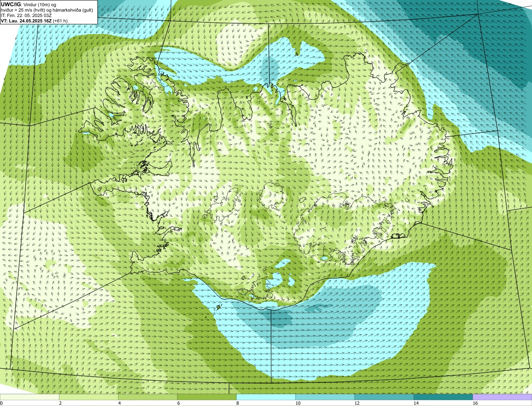Click the 'IT: Fim. 22. 05. 2025 03Z' line
Viewport: 532px width, 406px height.
point(26,15)
